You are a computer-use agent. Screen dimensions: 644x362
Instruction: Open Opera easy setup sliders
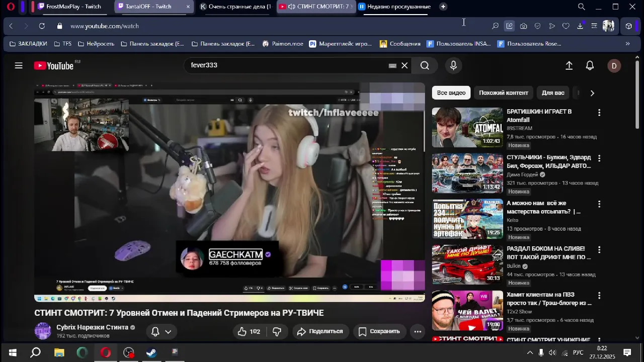tap(594, 26)
